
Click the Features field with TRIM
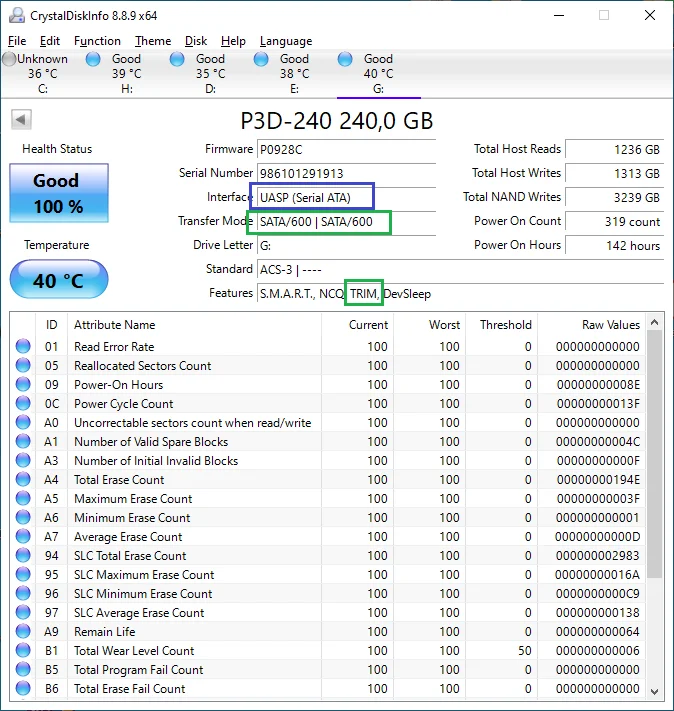pos(460,294)
